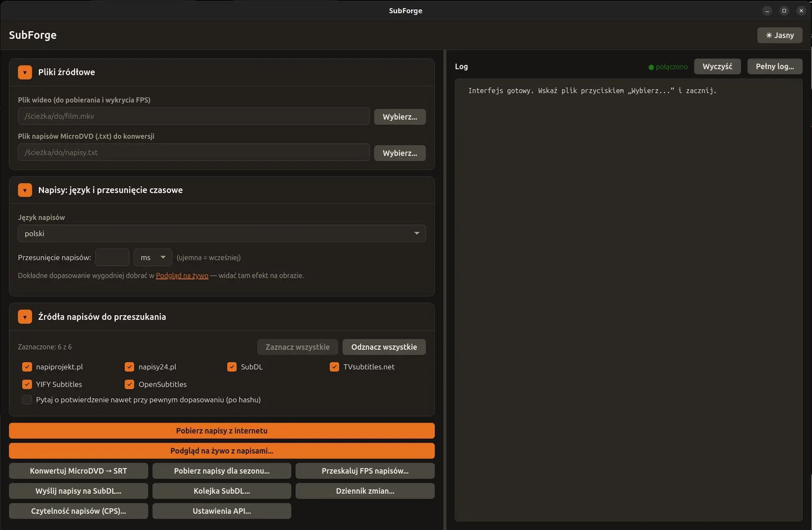Uncheck the OpenSubtitles source
This screenshot has height=530, width=812.
(x=129, y=384)
